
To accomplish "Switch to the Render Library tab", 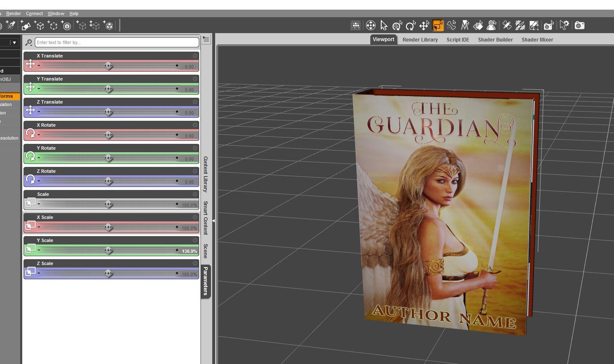I will (x=420, y=40).
